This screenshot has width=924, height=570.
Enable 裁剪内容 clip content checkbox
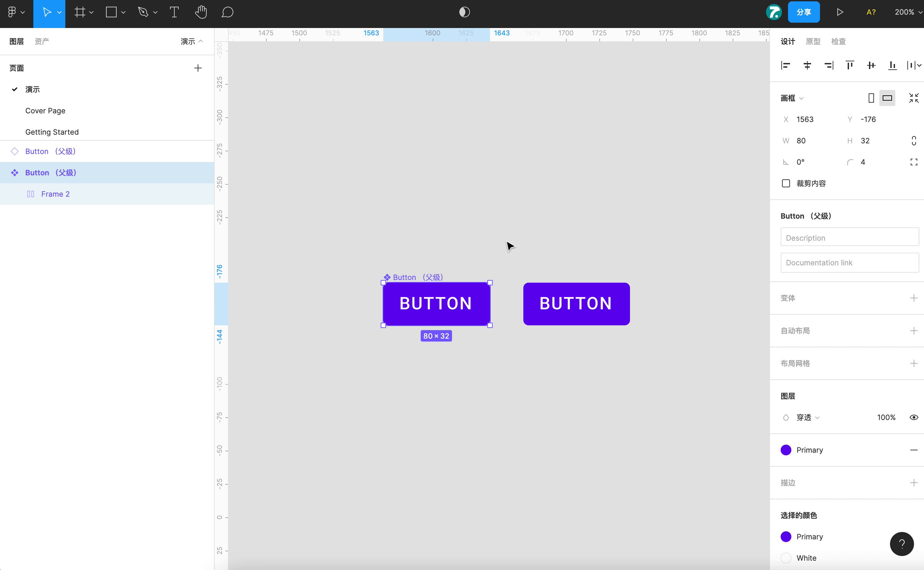pos(785,183)
